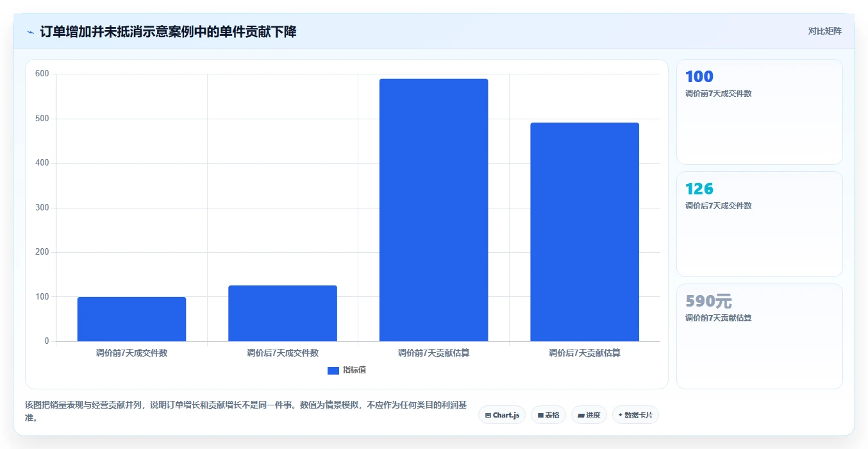The image size is (868, 449).
Task: Click x-axis label 调价后7天贡献估算
Action: click(x=585, y=353)
